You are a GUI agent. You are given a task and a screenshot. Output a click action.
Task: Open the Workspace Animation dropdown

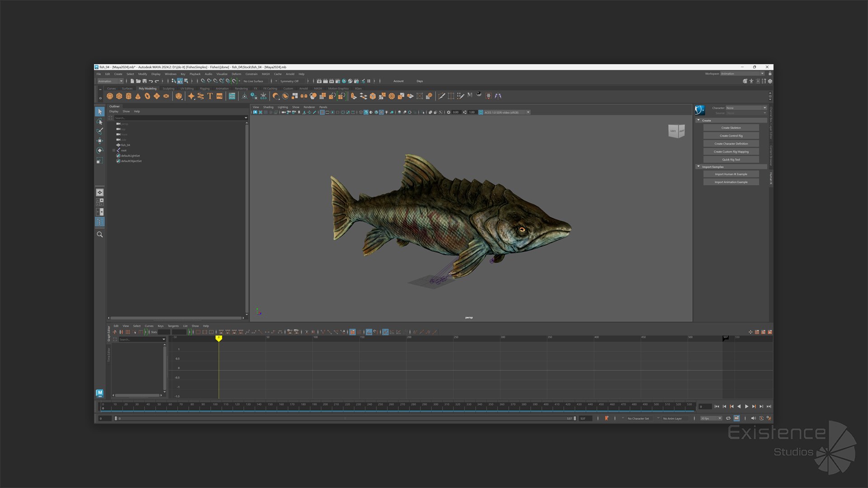[x=742, y=74]
